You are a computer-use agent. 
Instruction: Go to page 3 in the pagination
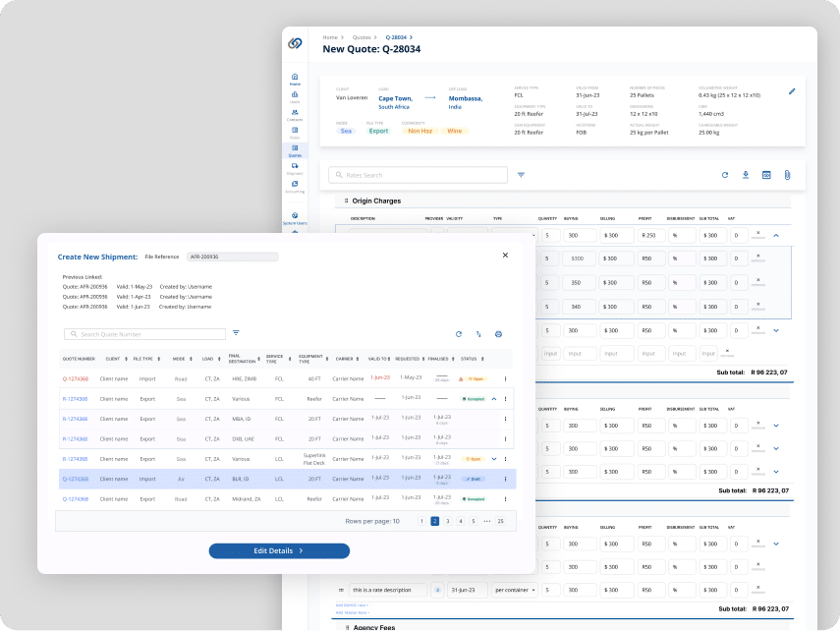click(447, 521)
